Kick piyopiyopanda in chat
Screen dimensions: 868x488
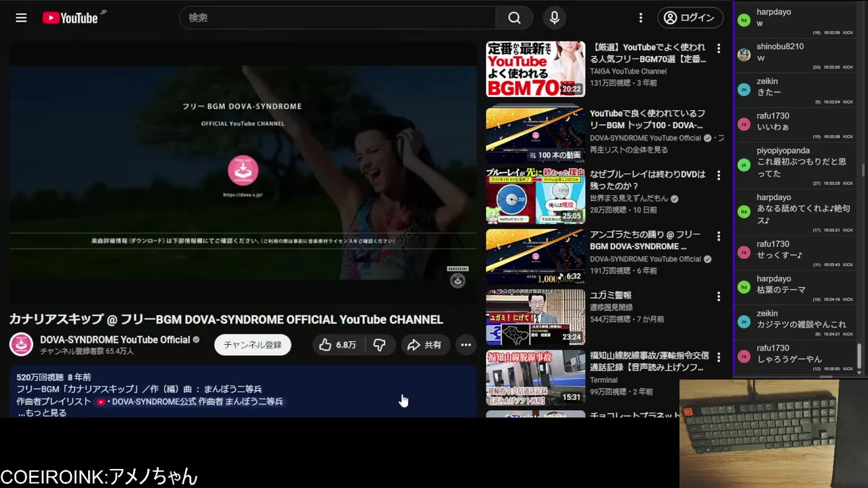(x=848, y=183)
